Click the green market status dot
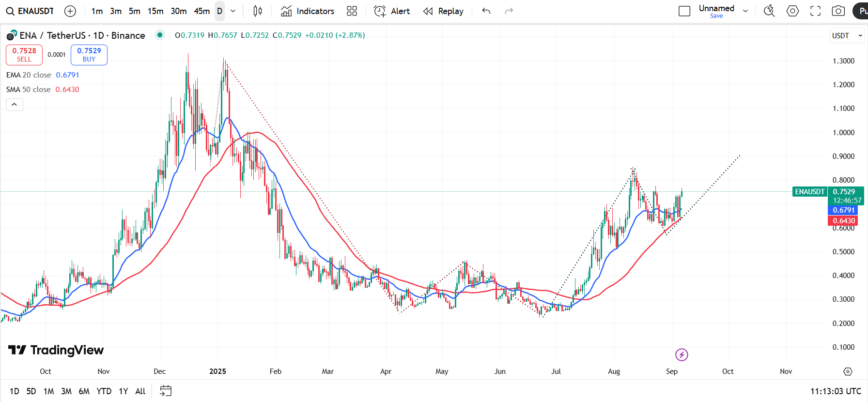Screen dimensions: 868x402 click(x=159, y=35)
